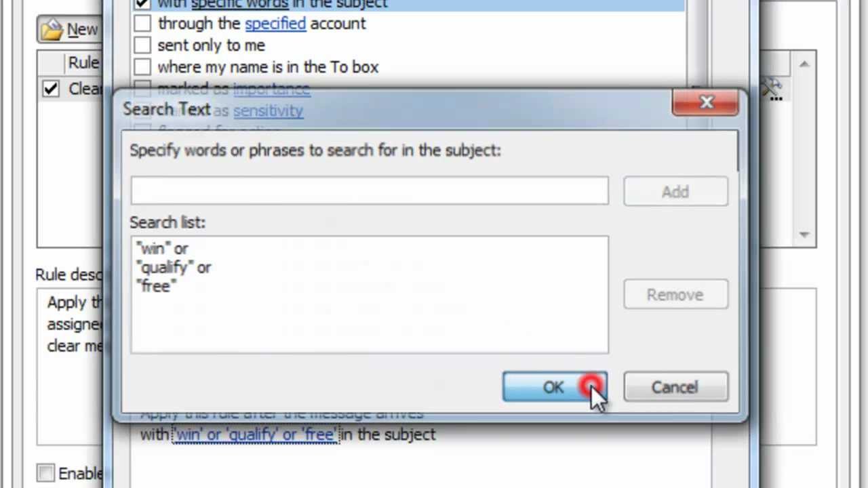Toggle the 'Clear' rule checkbox in rules list
This screenshot has width=868, height=488.
pos(51,89)
